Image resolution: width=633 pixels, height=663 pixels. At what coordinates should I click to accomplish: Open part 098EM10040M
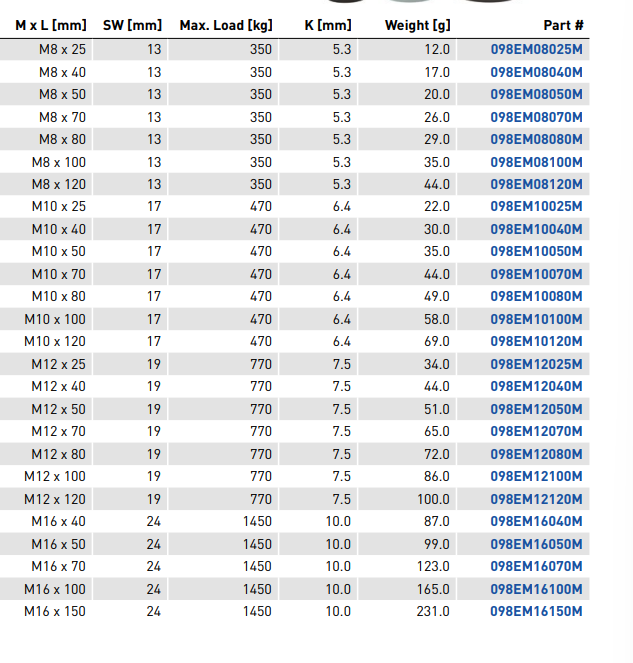(536, 229)
